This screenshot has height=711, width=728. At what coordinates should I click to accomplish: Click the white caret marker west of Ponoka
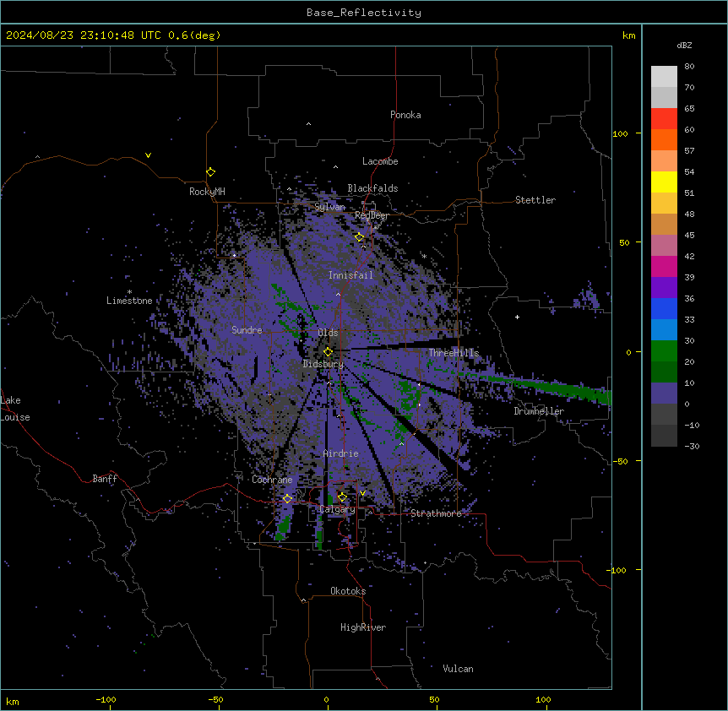pyautogui.click(x=308, y=124)
